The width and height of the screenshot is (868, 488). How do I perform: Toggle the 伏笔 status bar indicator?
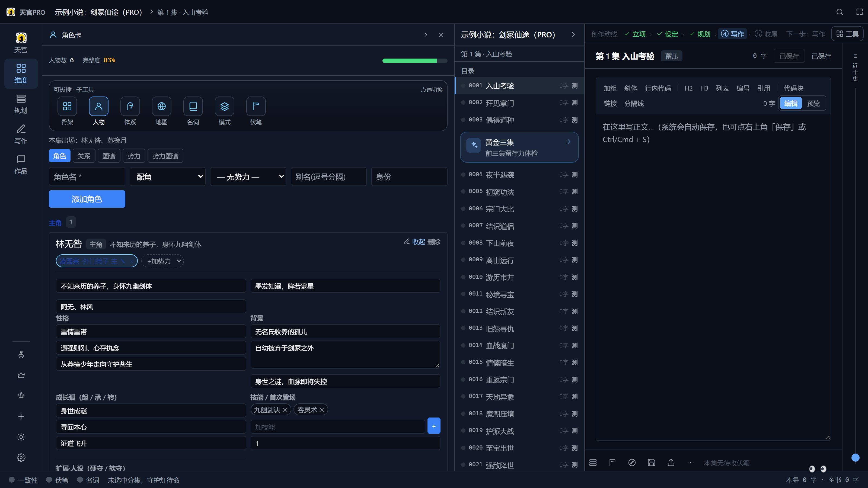click(x=57, y=480)
